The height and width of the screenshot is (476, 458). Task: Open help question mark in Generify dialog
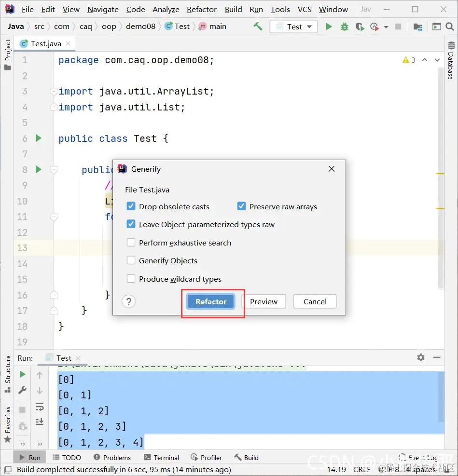129,301
